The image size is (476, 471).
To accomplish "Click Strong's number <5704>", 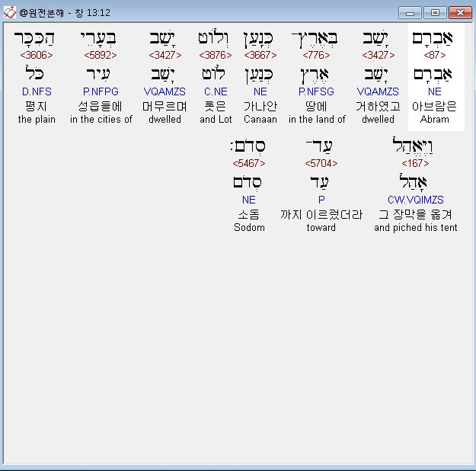I will click(321, 163).
